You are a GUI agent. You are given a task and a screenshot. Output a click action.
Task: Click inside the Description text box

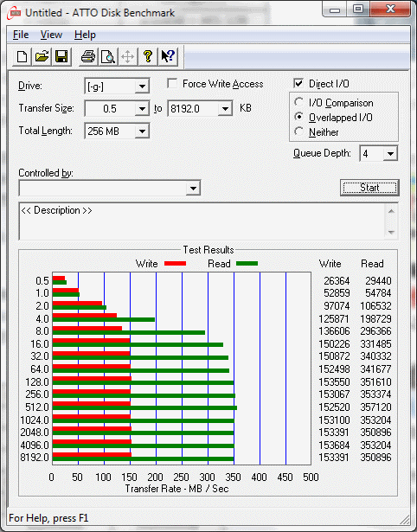click(202, 221)
